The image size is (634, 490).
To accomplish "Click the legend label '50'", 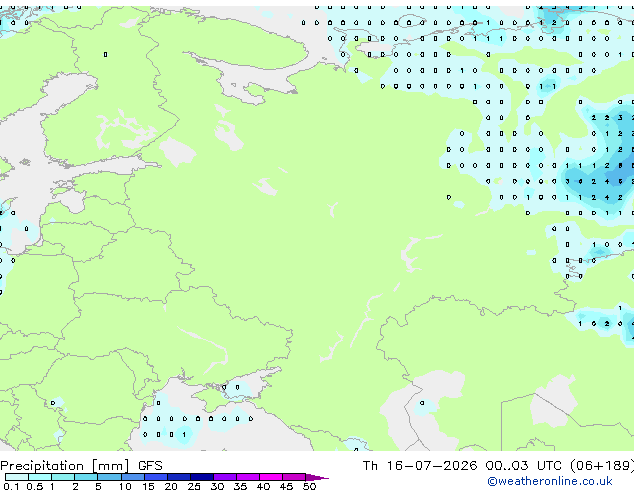I will click(x=309, y=486).
